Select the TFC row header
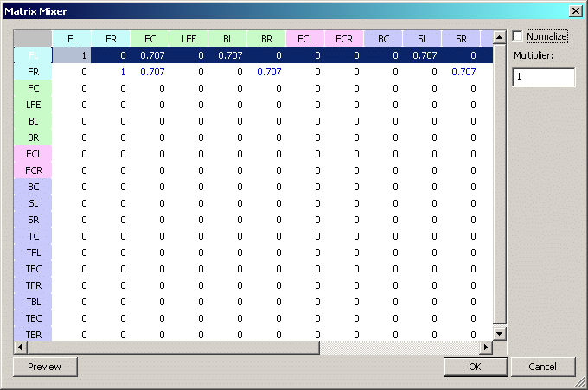588x390 pixels. pos(33,269)
